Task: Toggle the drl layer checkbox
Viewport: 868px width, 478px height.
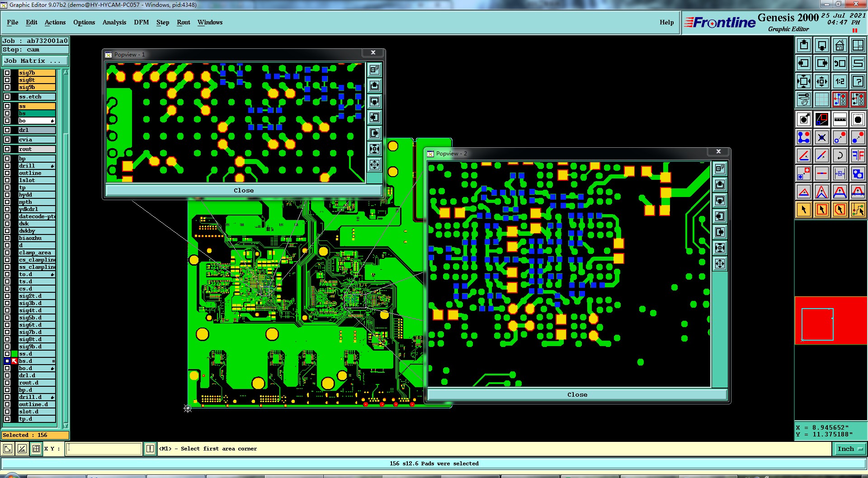Action: (x=7, y=130)
